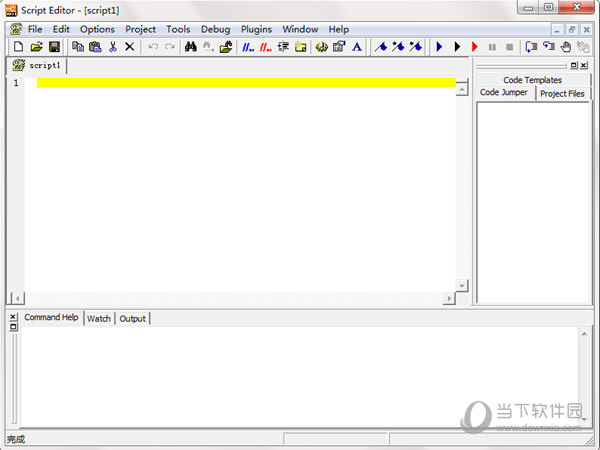Close the right side panel
This screenshot has width=600, height=450.
tap(584, 65)
